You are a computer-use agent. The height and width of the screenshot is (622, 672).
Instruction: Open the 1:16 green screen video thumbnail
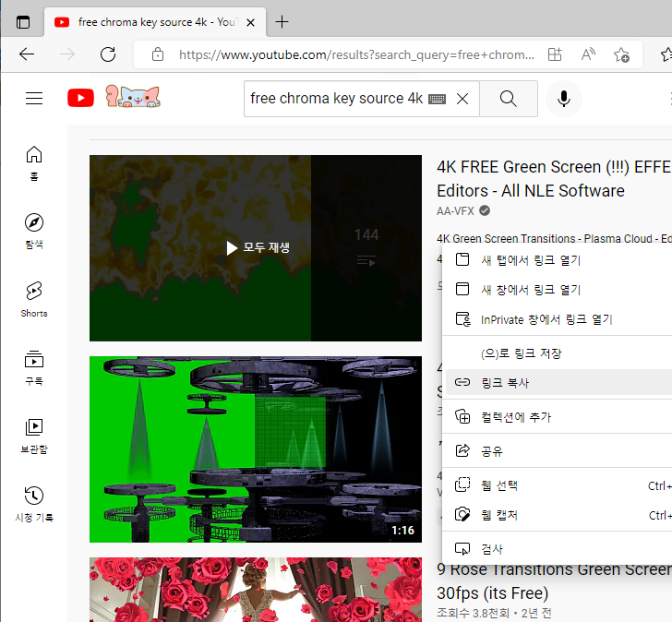click(x=256, y=449)
